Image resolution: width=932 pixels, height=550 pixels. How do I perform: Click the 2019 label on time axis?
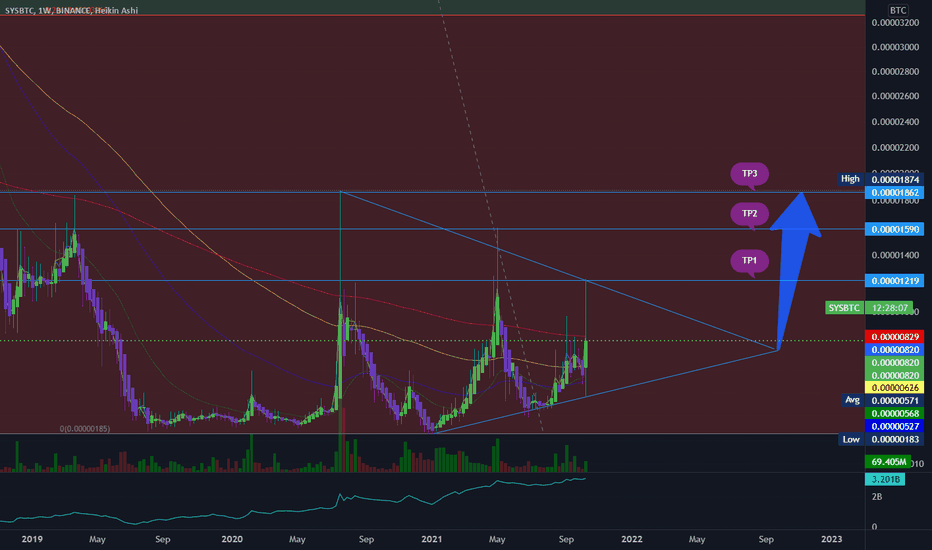click(32, 539)
